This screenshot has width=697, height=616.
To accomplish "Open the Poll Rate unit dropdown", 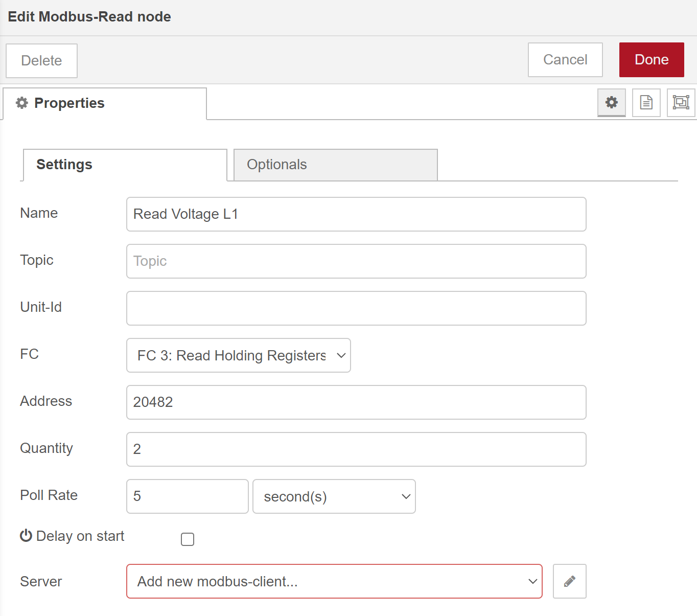I will pos(334,496).
